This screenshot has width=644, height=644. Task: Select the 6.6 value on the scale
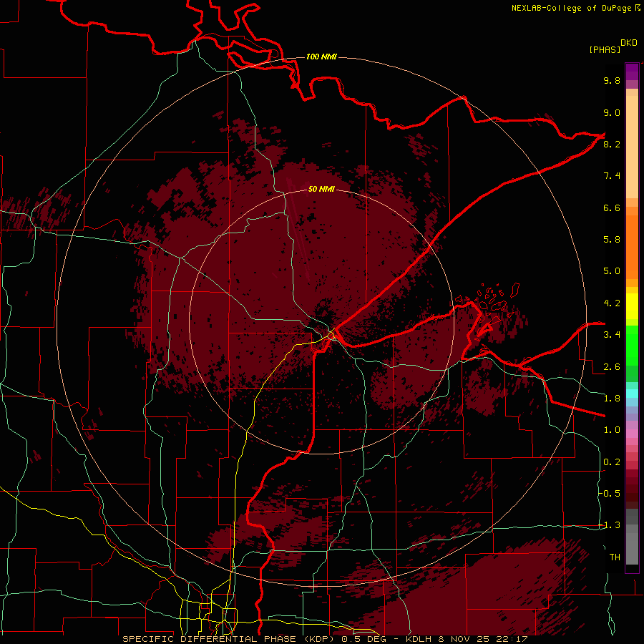pyautogui.click(x=612, y=208)
